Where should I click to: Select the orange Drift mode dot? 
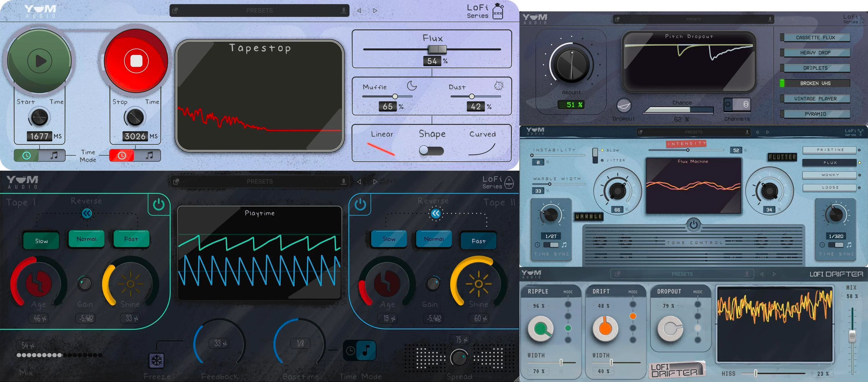tap(633, 316)
